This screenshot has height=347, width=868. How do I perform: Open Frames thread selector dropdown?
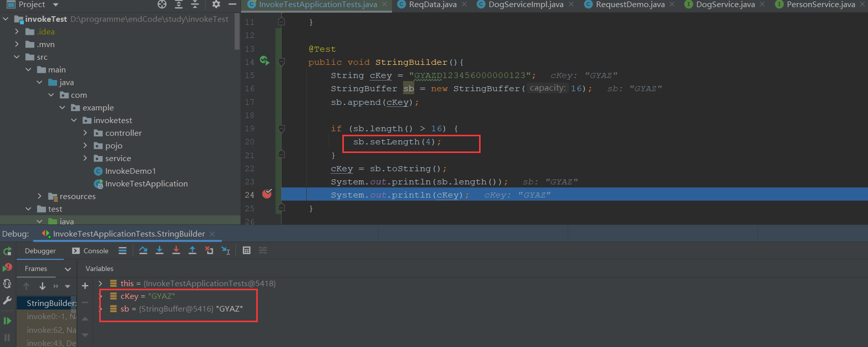coord(68,269)
